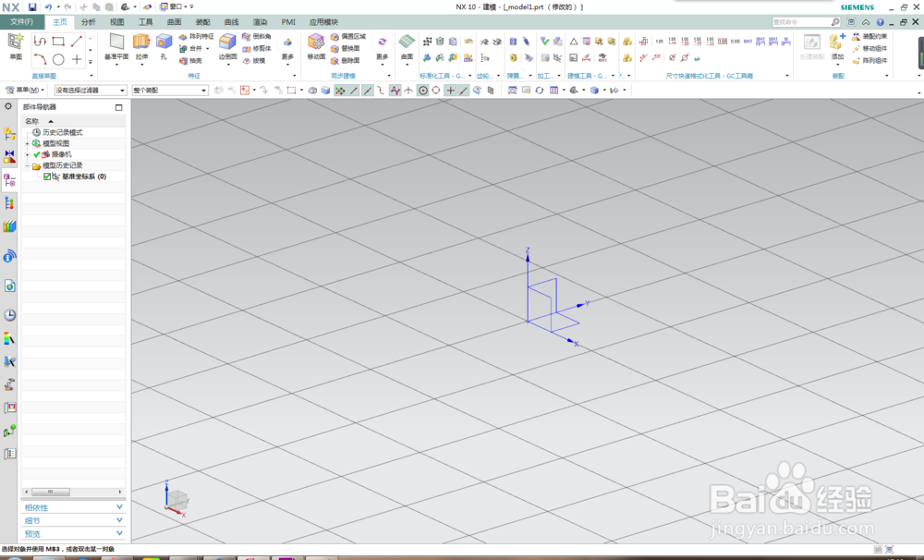Expand the 细节 panel
The height and width of the screenshot is (560, 924).
[x=73, y=520]
